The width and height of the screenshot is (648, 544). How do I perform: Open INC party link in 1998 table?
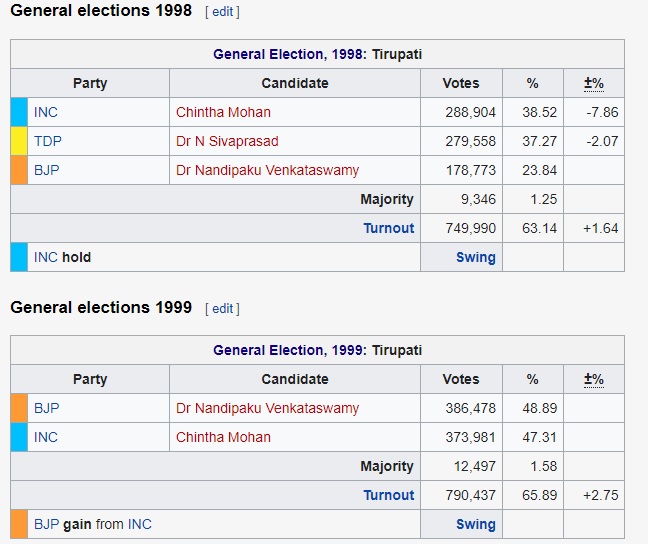pos(45,112)
